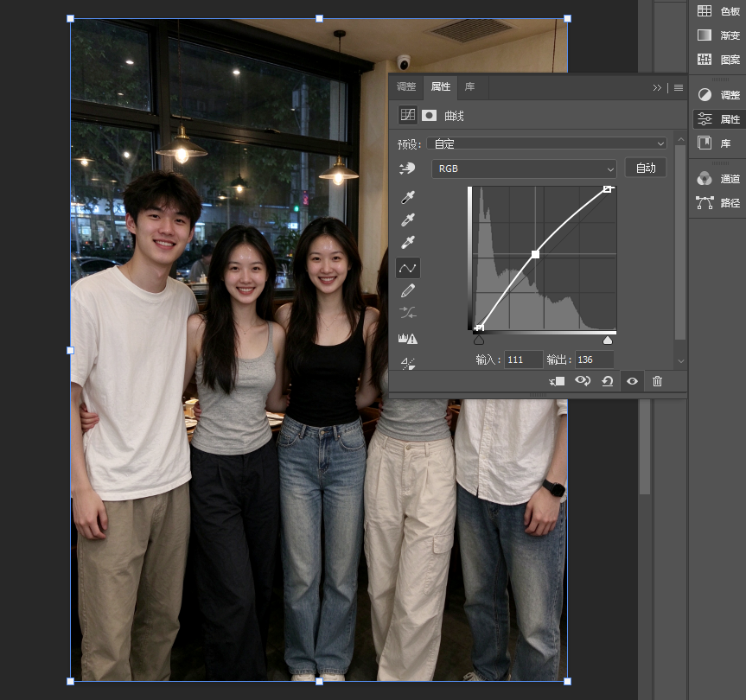This screenshot has height=700, width=746.
Task: Click the properties panel scroll-down arrow
Action: point(681,361)
